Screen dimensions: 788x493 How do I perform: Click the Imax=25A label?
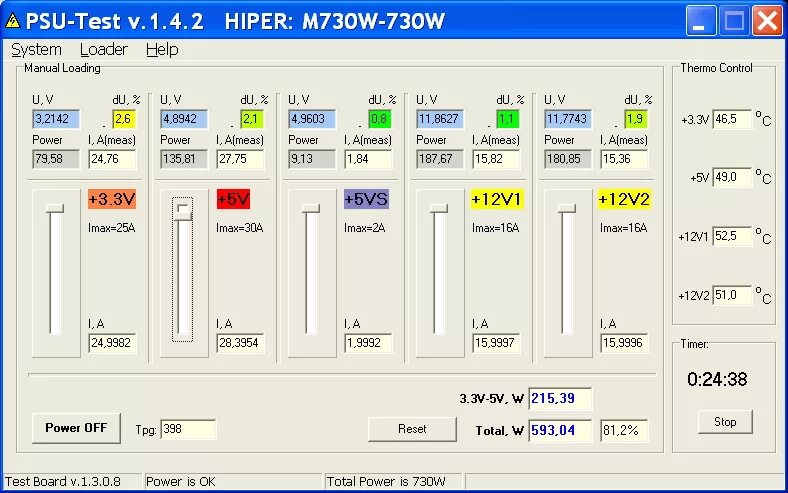click(112, 228)
